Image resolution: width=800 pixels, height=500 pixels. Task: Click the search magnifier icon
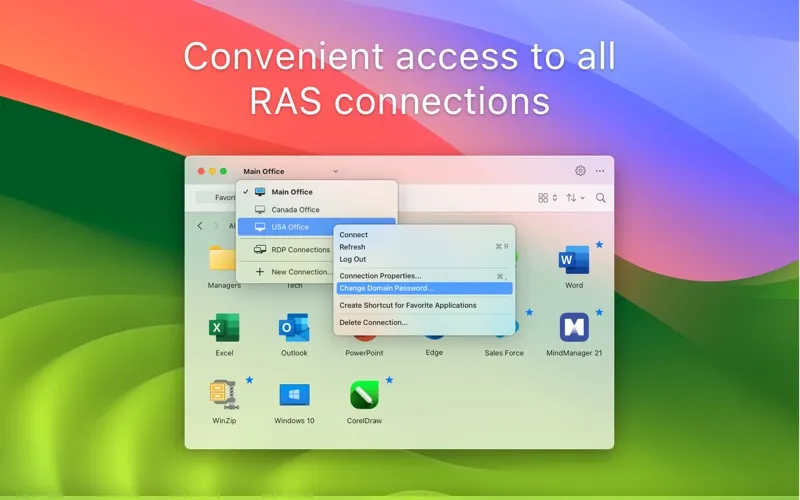click(601, 198)
